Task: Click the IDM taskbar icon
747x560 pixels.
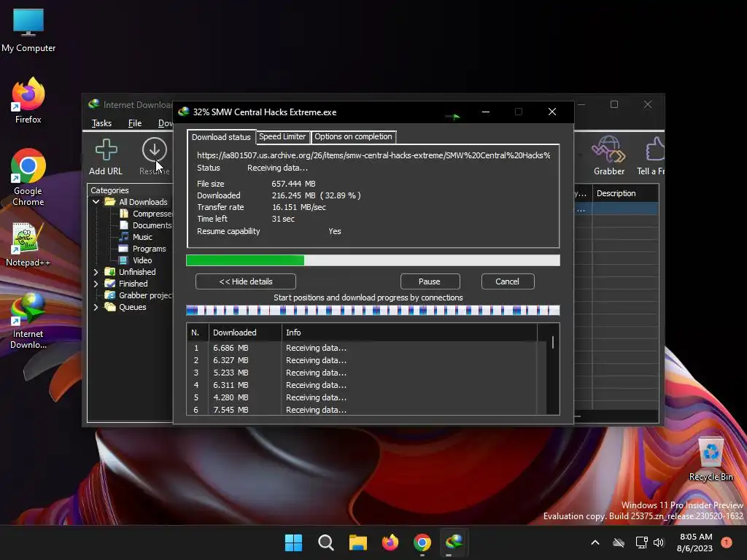Action: pos(454,542)
